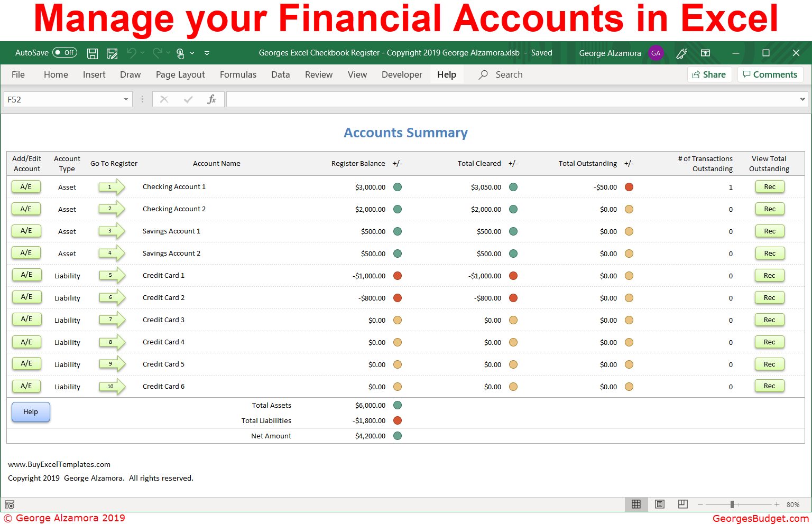Viewport: 812px width, 525px height.
Task: Click the green status circle for Checking Account 1
Action: click(x=397, y=186)
